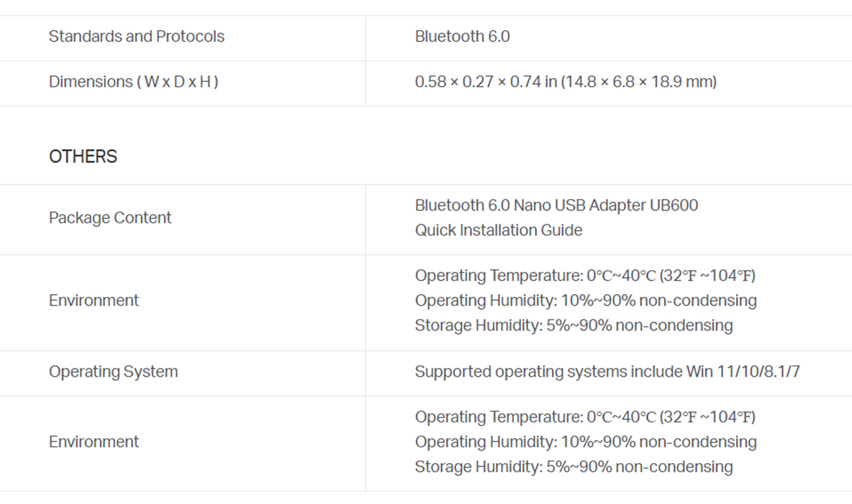The height and width of the screenshot is (504, 852).
Task: Click second Operating Humidity line at bottom
Action: pos(586,441)
